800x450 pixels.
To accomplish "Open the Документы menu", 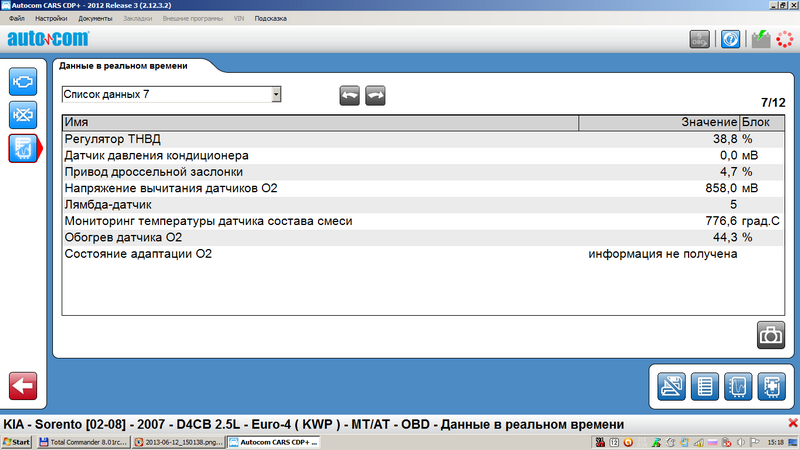I will [95, 18].
